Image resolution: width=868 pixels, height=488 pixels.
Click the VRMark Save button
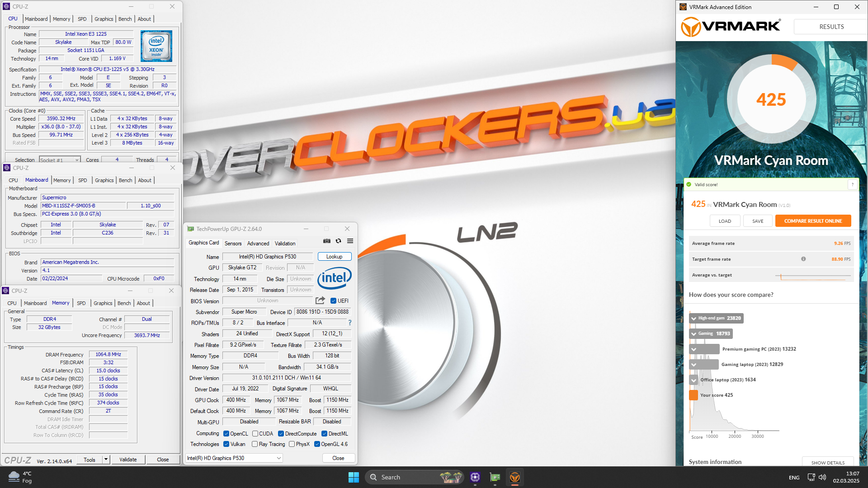tap(758, 221)
